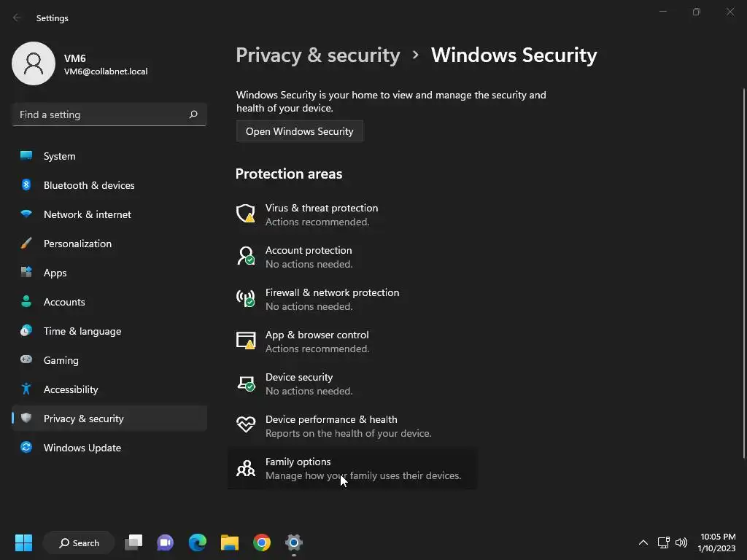Click the Family options people icon
This screenshot has width=747, height=560.
246,468
